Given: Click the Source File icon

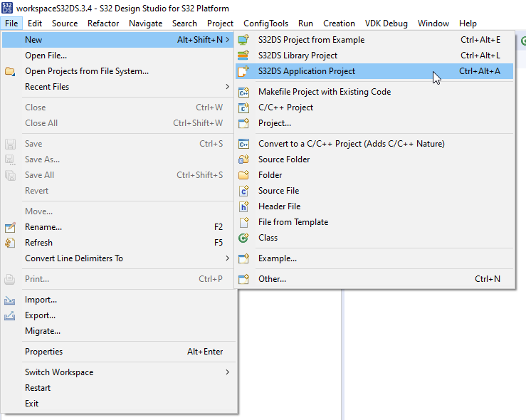Looking at the screenshot, I should pyautogui.click(x=244, y=191).
